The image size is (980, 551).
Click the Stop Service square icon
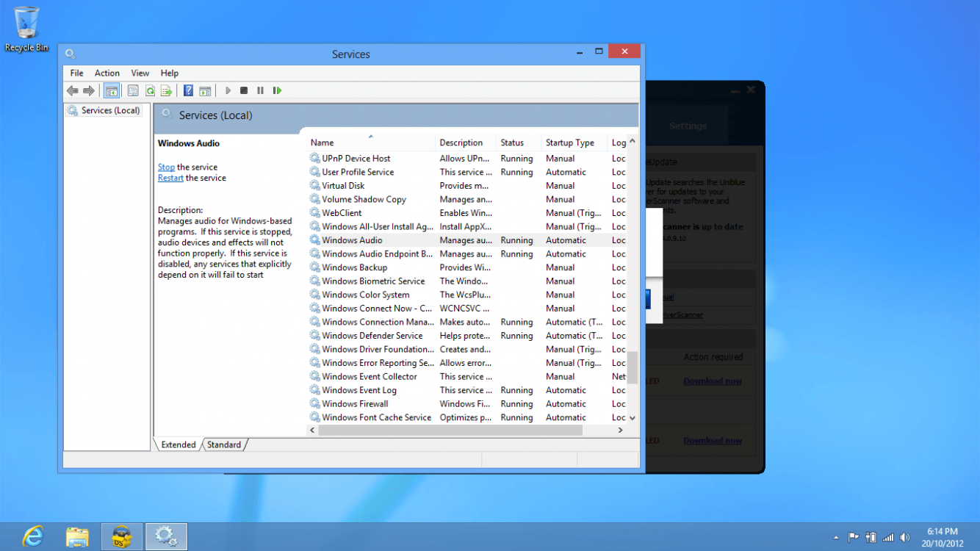[x=244, y=90]
